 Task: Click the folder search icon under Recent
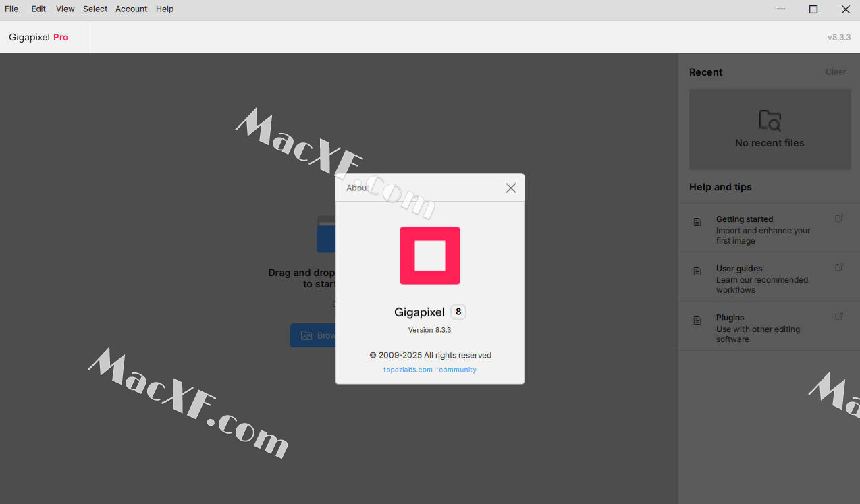tap(770, 120)
